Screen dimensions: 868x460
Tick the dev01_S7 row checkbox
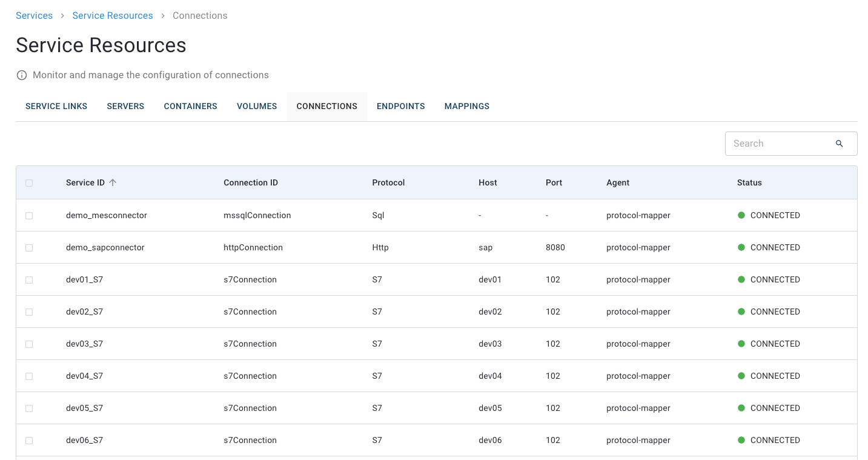(x=29, y=280)
